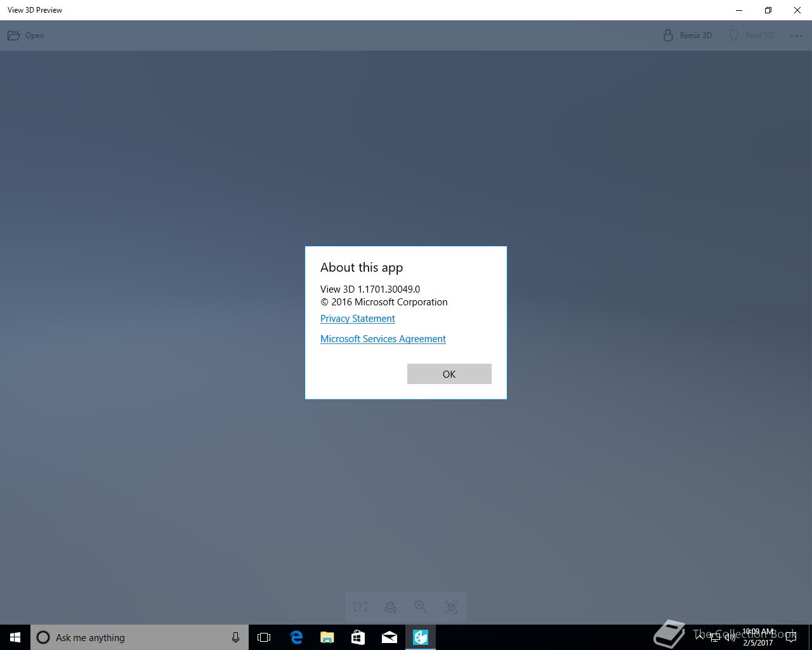Open the Windows Store taskbar icon
The image size is (812, 650).
click(x=358, y=637)
